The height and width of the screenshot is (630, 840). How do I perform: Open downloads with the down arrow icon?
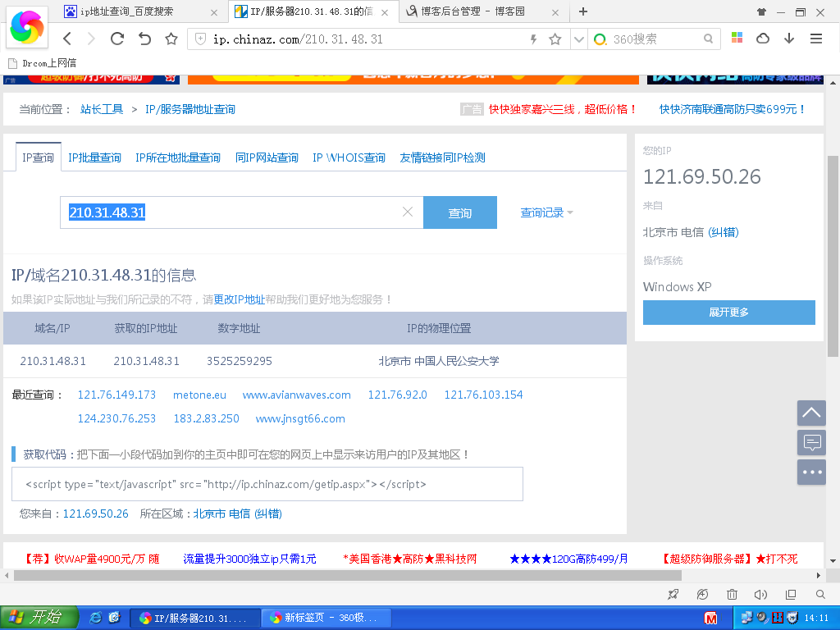point(789,38)
